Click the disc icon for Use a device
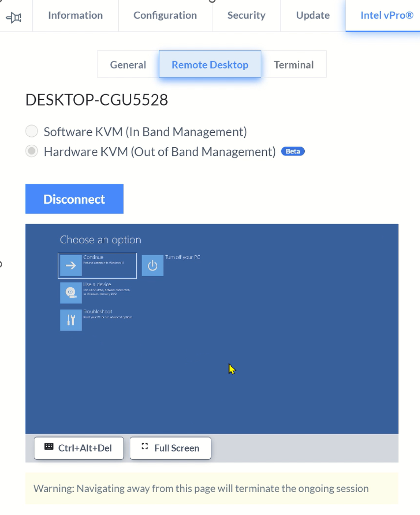420x515 pixels. click(x=71, y=293)
